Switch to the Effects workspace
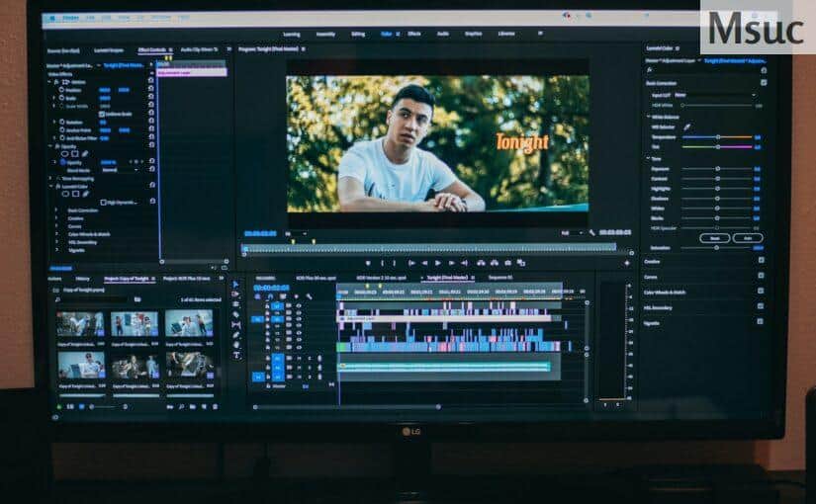The width and height of the screenshot is (816, 504). [414, 34]
